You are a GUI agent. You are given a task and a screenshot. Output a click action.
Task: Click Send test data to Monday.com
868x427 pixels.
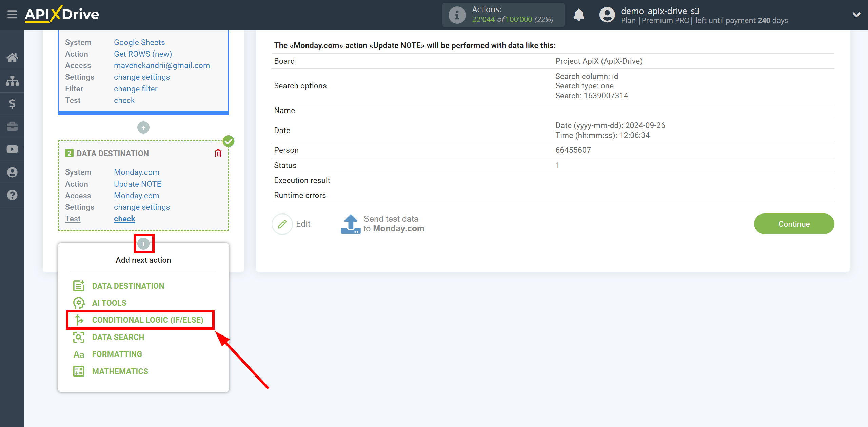394,224
